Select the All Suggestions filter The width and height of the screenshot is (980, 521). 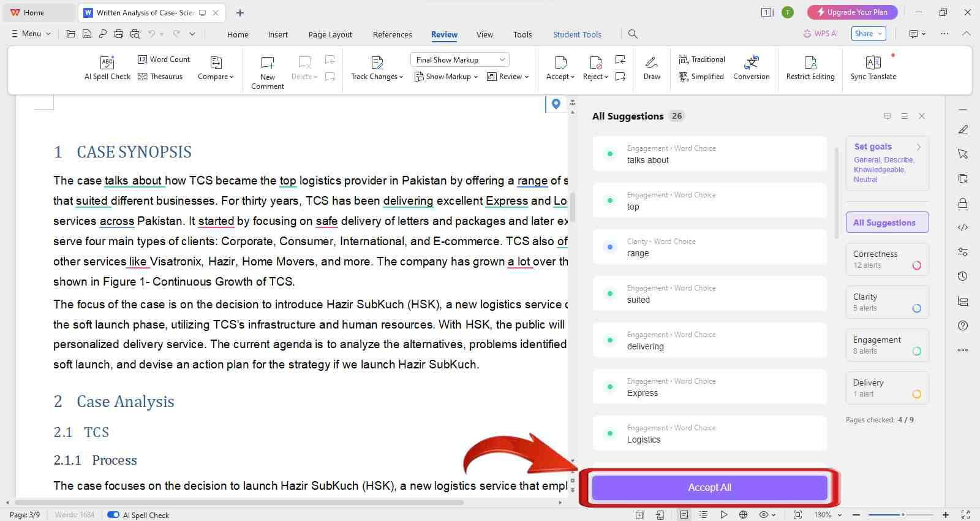click(887, 222)
